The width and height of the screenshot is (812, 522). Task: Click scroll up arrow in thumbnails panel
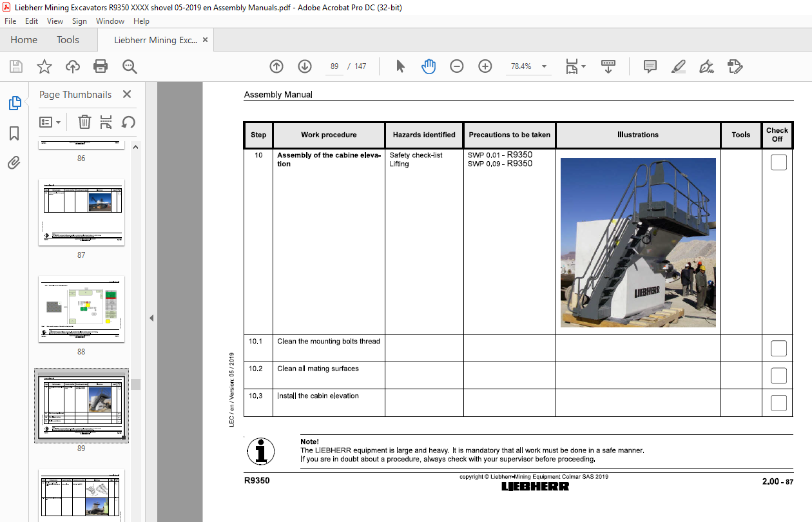(x=136, y=147)
